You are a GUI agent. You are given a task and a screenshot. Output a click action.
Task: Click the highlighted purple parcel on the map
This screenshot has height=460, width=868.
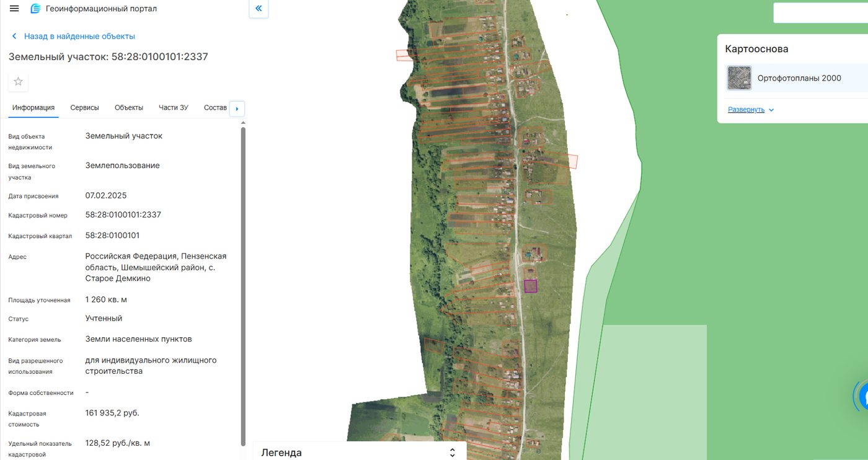click(531, 286)
